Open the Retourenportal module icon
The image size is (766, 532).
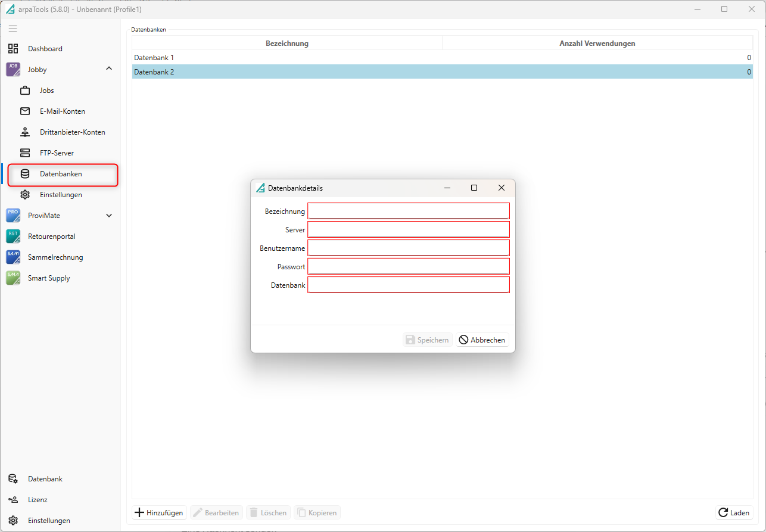click(x=13, y=237)
